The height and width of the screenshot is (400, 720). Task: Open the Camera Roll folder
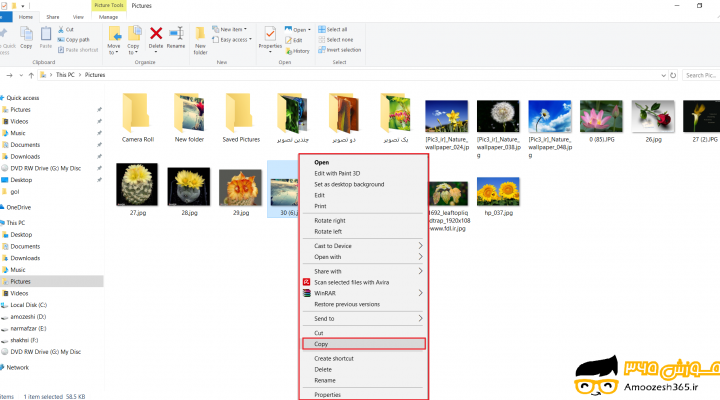click(x=137, y=118)
